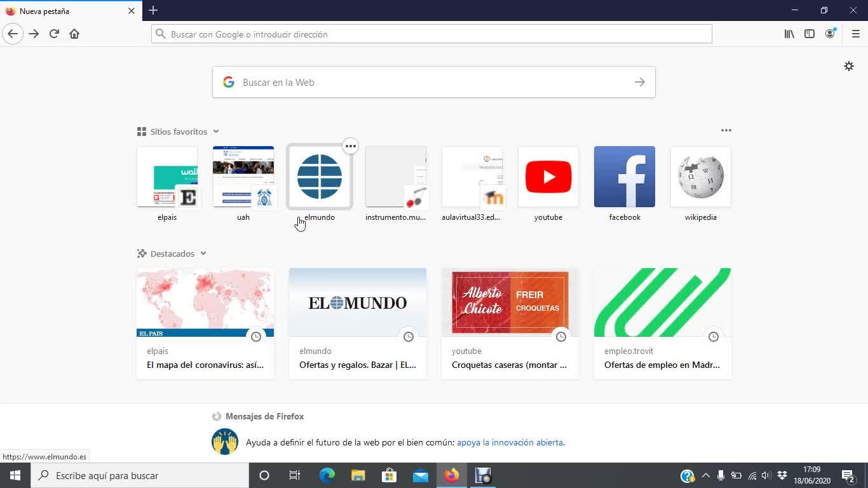This screenshot has height=488, width=868.
Task: Open Croquetas caseras YouTube highlight
Action: coord(510,323)
